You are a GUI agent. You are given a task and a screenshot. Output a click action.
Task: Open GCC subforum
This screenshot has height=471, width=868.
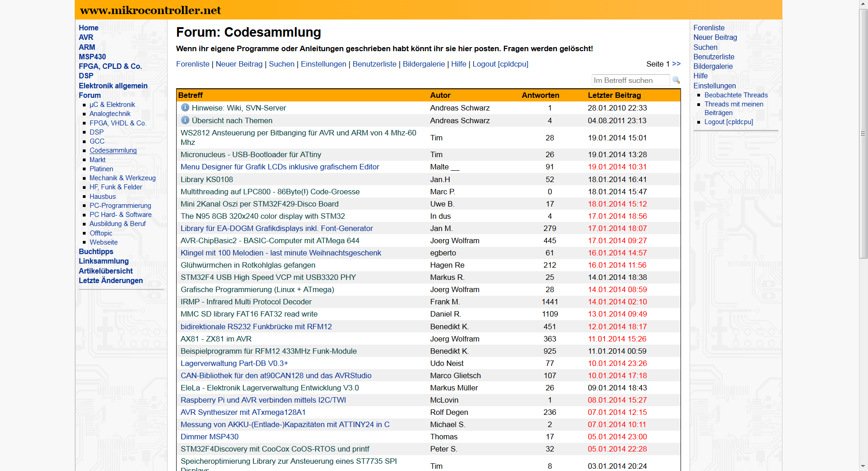point(97,141)
